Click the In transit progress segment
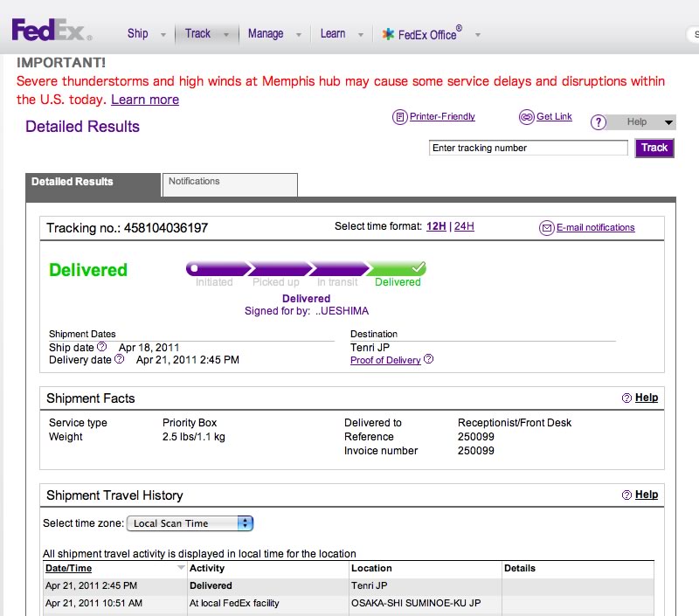This screenshot has width=699, height=616. (x=339, y=269)
